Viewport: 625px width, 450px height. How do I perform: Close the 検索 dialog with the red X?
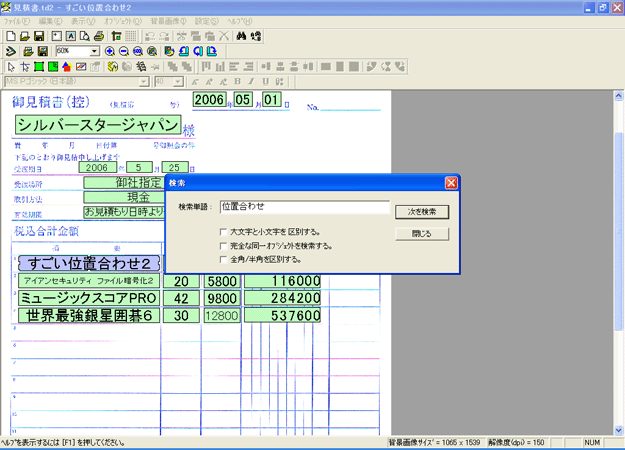click(451, 183)
